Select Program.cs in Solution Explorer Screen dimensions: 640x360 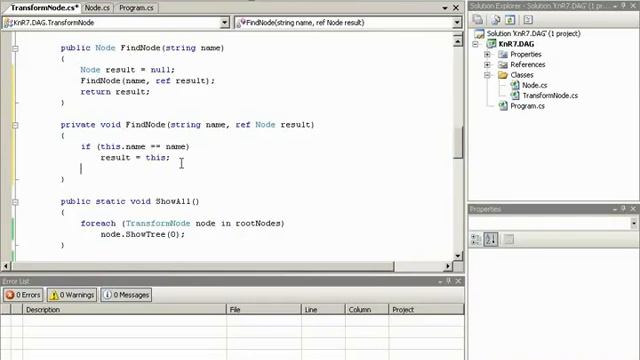(527, 106)
